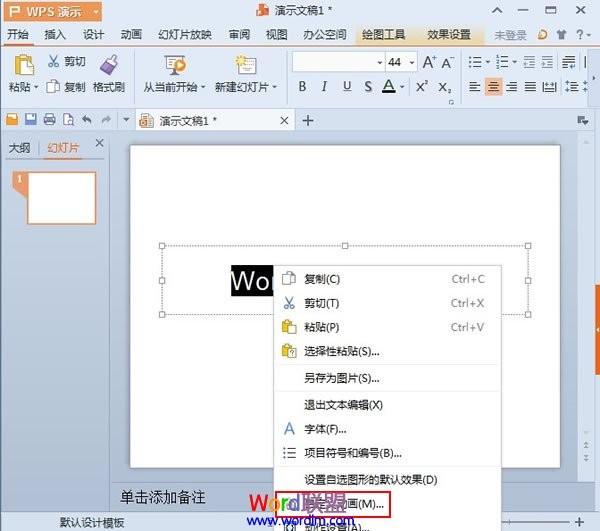Add new document tab with plus
This screenshot has height=531, width=600.
point(308,121)
